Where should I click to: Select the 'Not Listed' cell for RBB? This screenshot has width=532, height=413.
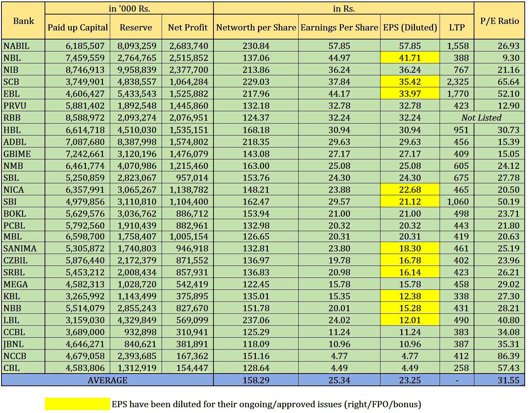tap(482, 117)
